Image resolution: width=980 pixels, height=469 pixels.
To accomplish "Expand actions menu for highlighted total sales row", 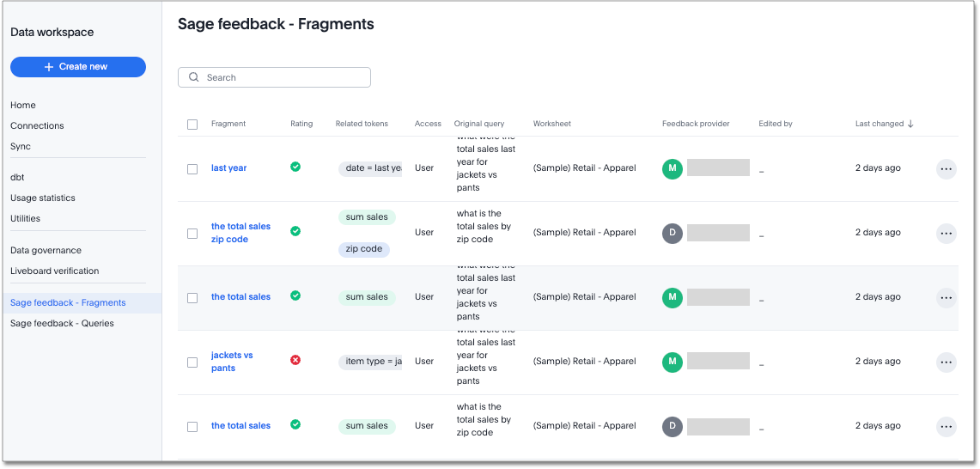I will coord(946,298).
